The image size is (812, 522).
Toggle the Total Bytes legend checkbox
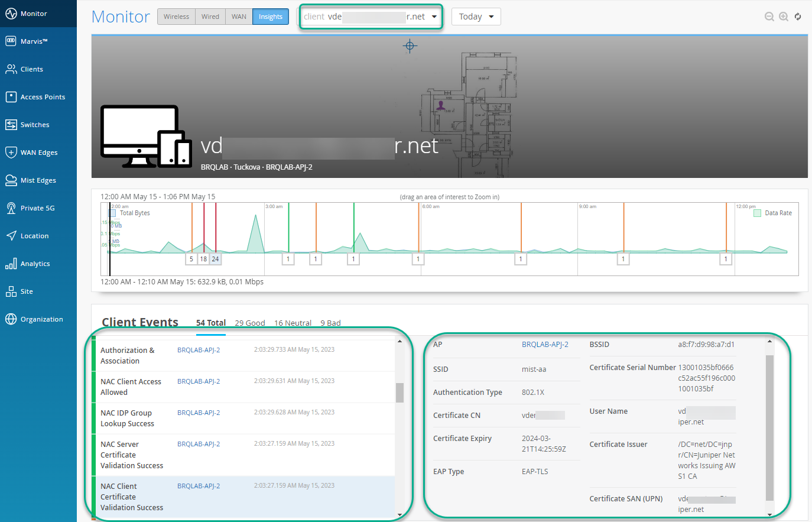pos(112,213)
